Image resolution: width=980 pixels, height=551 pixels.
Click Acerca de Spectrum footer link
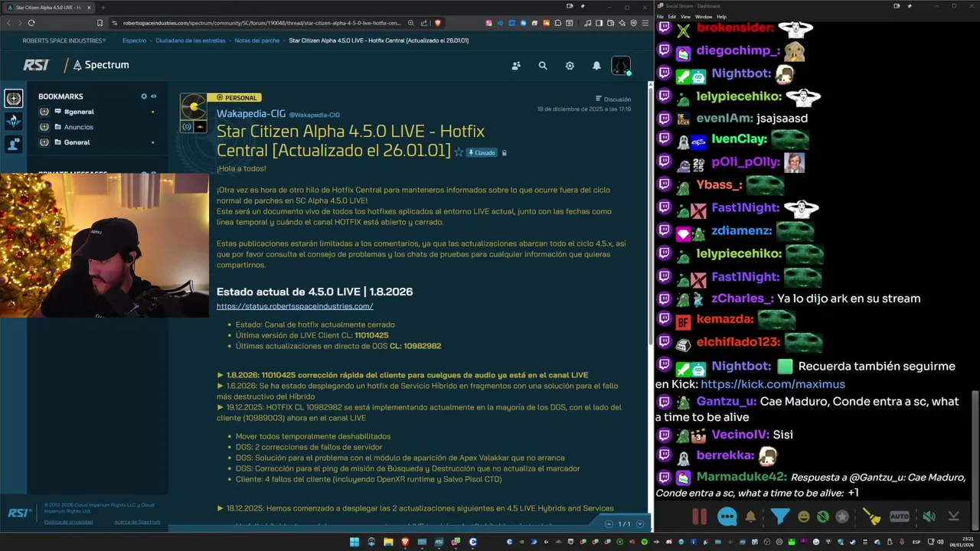pyautogui.click(x=137, y=522)
